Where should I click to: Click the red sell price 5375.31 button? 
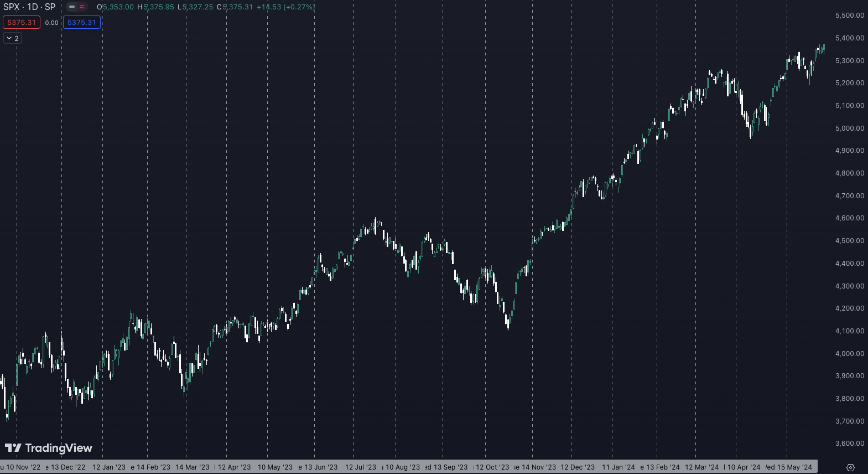point(22,23)
